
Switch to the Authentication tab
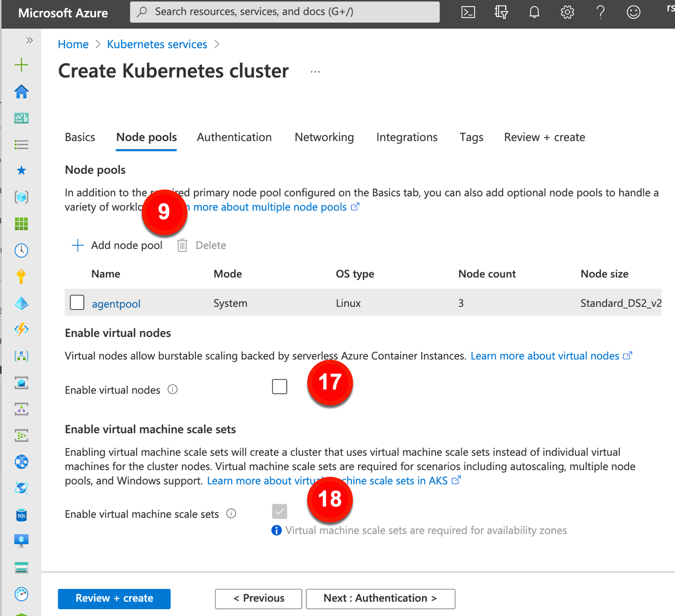click(234, 137)
